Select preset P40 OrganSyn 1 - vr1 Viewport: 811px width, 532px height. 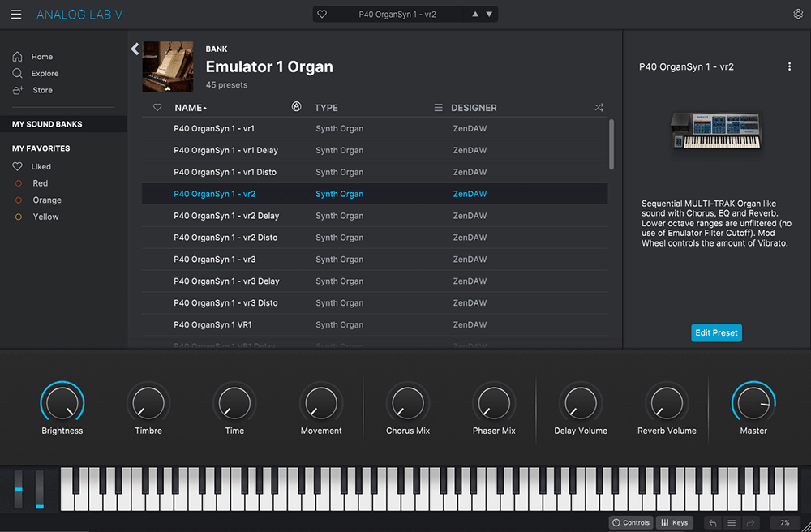pyautogui.click(x=375, y=129)
